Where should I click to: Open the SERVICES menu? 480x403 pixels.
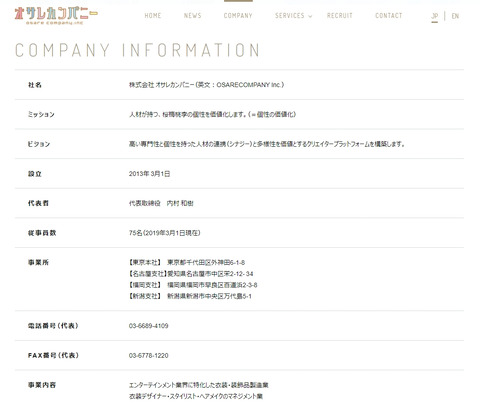click(x=290, y=16)
